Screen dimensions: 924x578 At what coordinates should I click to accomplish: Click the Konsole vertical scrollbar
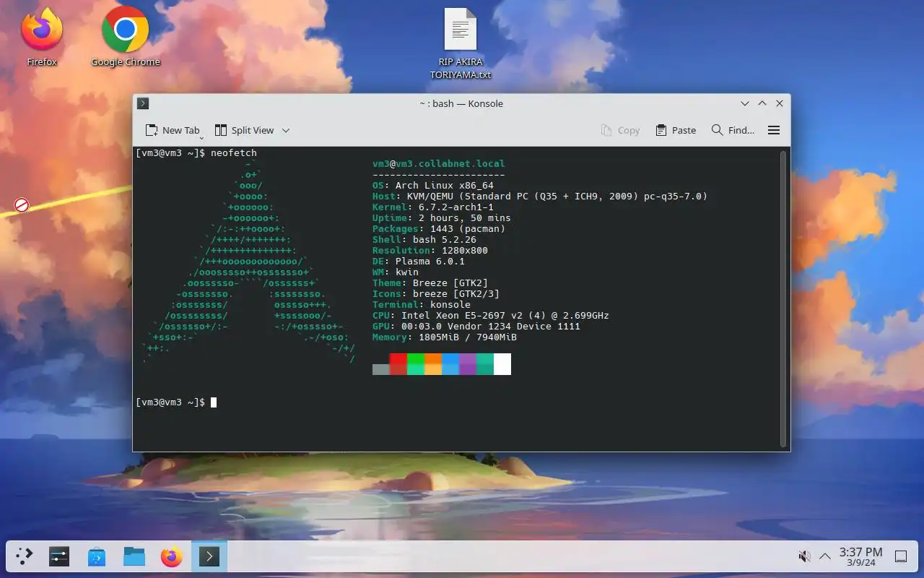coord(783,299)
